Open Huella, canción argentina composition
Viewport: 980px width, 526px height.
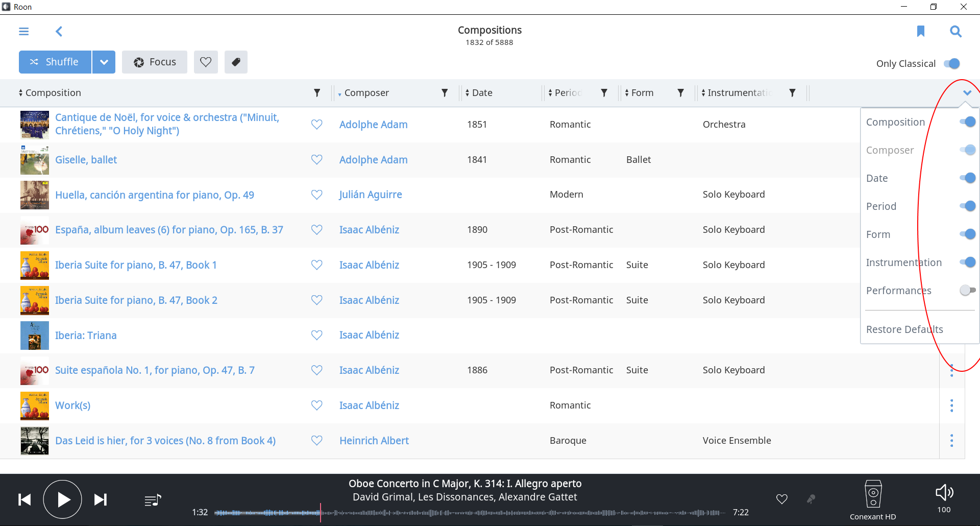pos(154,195)
